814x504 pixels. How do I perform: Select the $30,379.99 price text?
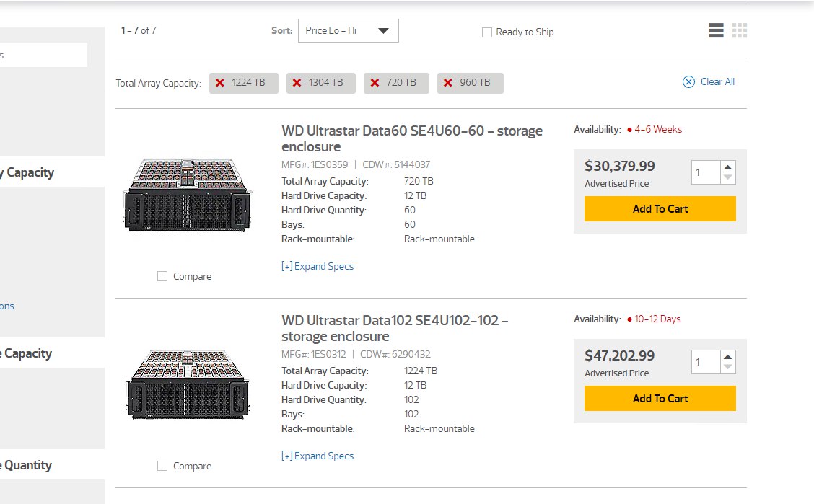pyautogui.click(x=619, y=166)
